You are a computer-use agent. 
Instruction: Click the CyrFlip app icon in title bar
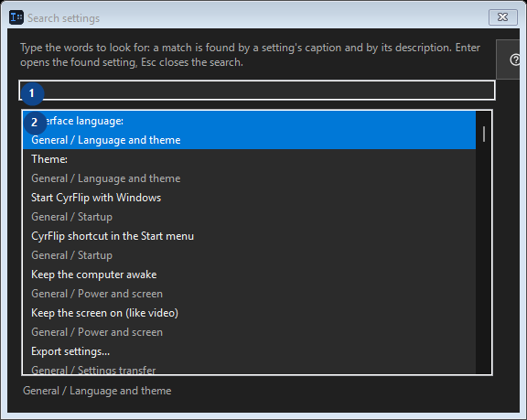pyautogui.click(x=16, y=17)
